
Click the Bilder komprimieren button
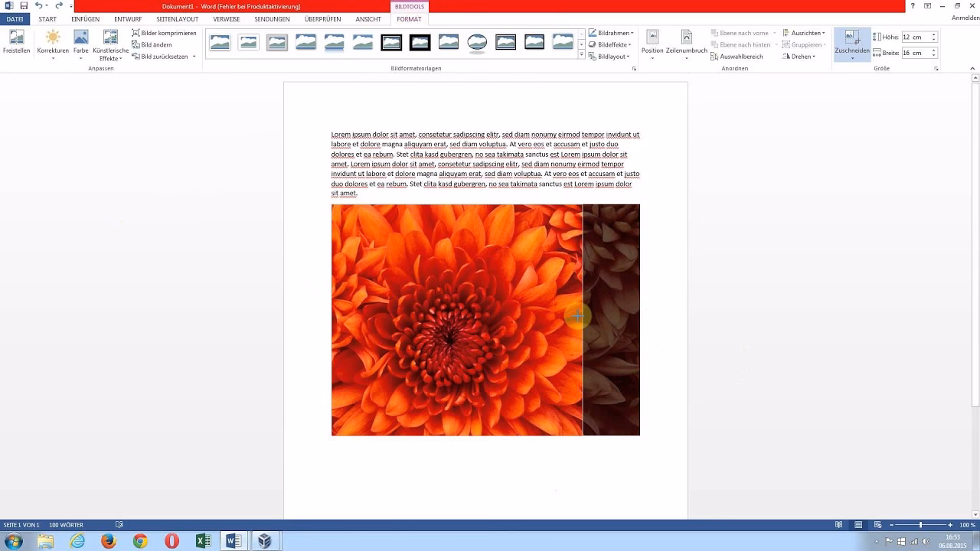coord(164,33)
